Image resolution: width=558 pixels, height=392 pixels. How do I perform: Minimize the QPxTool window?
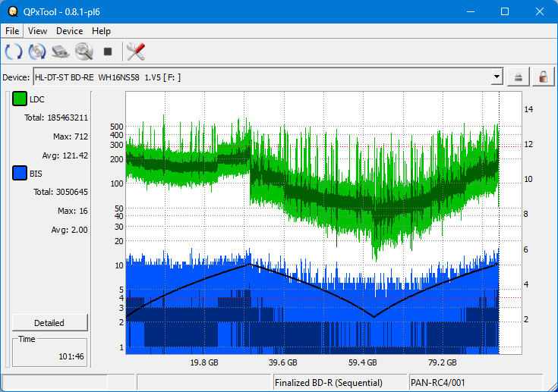(471, 11)
